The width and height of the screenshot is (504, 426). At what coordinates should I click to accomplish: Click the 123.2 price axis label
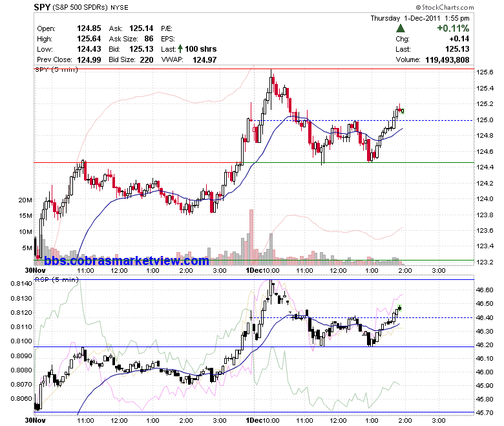(x=485, y=262)
